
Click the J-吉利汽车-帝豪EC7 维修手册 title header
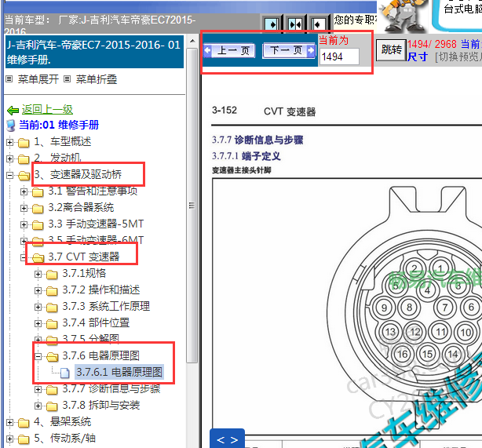pos(95,52)
